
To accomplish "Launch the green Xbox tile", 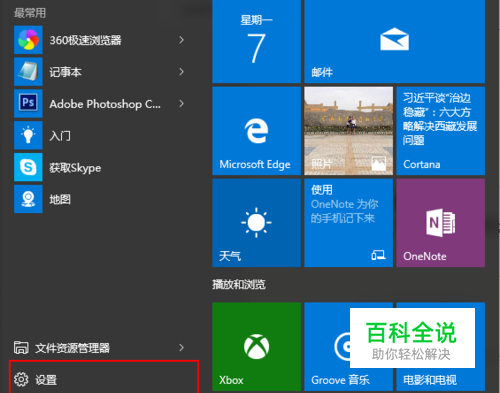I will [256, 347].
